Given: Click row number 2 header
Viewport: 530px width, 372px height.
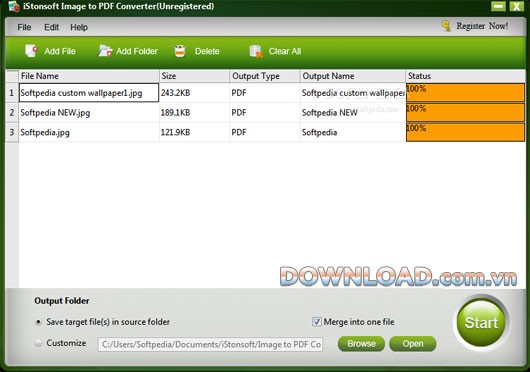Looking at the screenshot, I should tap(12, 113).
